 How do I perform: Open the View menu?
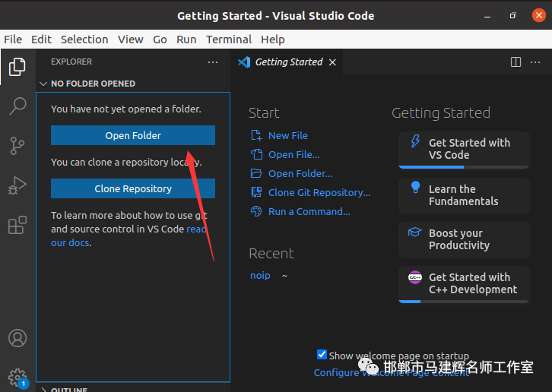131,40
